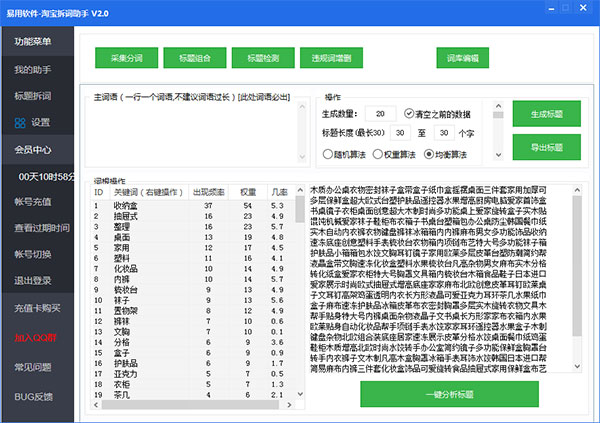The image size is (600, 423).
Task: Click the 采集分词 button
Action: tap(127, 58)
